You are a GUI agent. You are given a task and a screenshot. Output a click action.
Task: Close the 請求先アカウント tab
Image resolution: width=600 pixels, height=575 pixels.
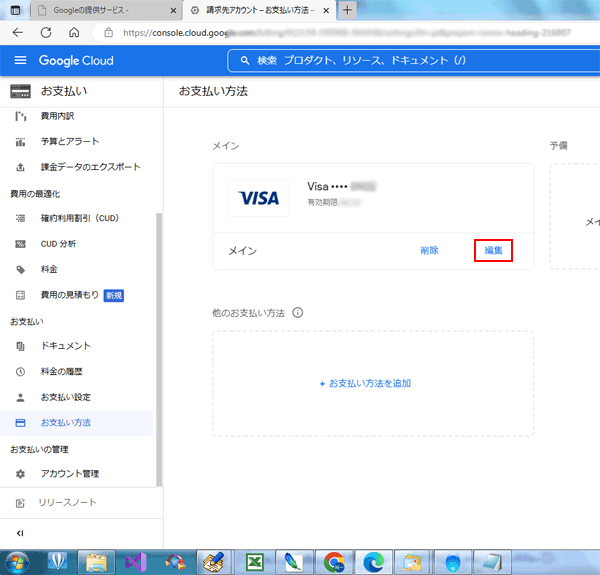point(326,11)
